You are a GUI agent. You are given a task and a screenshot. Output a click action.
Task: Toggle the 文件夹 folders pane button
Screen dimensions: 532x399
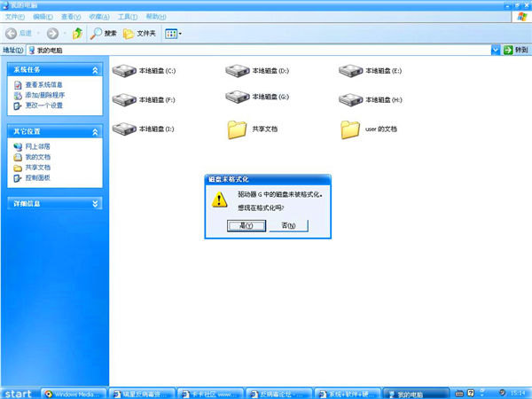click(139, 34)
